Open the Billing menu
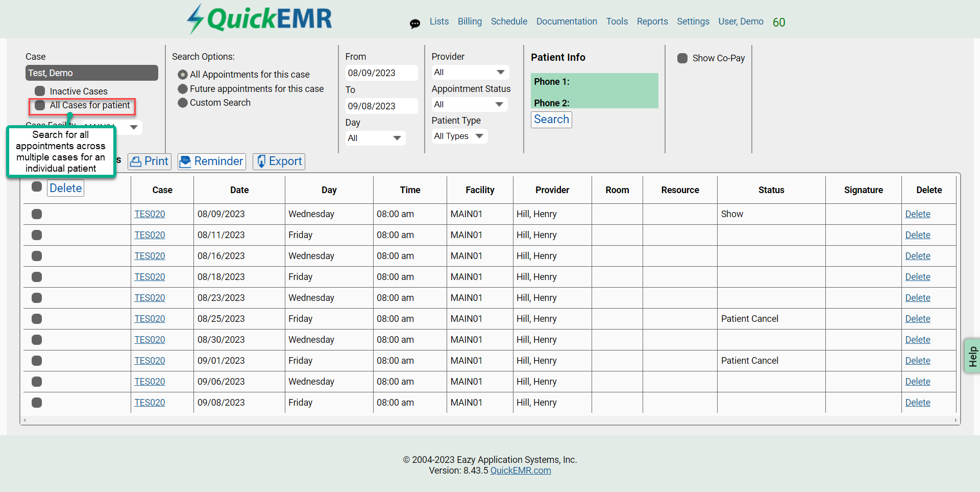Image resolution: width=980 pixels, height=492 pixels. tap(470, 21)
